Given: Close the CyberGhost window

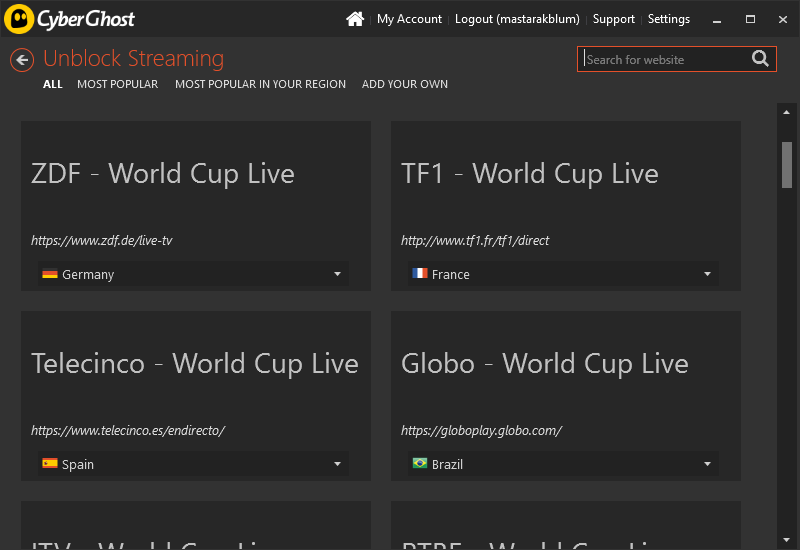Looking at the screenshot, I should (x=783, y=19).
